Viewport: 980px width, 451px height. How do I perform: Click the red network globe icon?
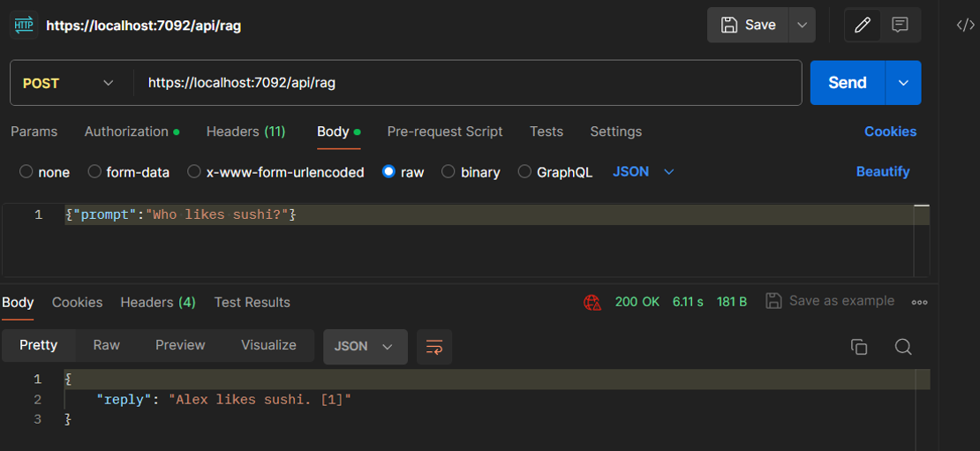pyautogui.click(x=592, y=302)
